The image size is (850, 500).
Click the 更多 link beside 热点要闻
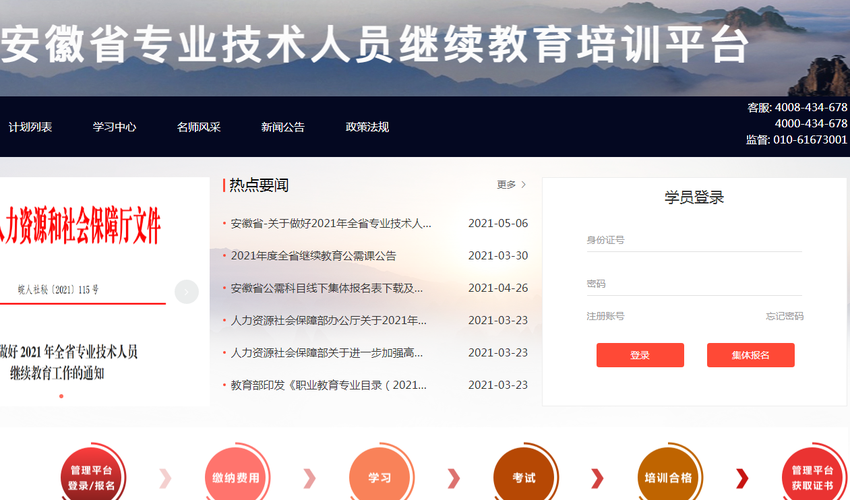pos(511,185)
